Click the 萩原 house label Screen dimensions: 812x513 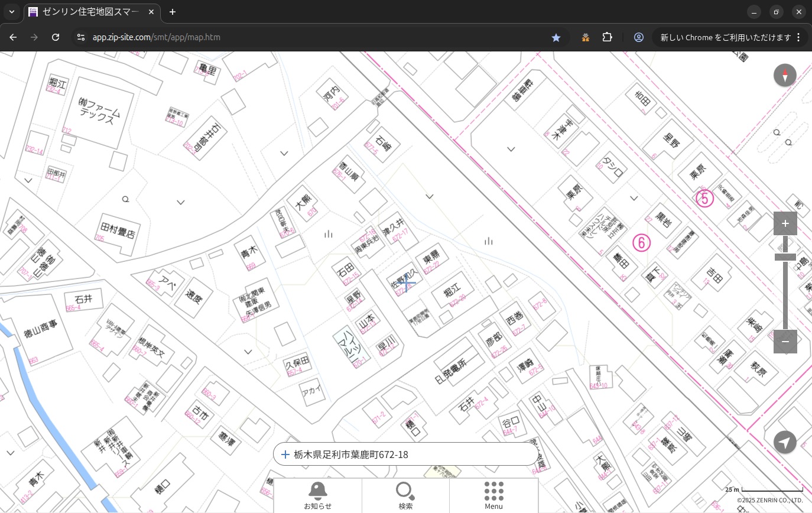(x=758, y=370)
